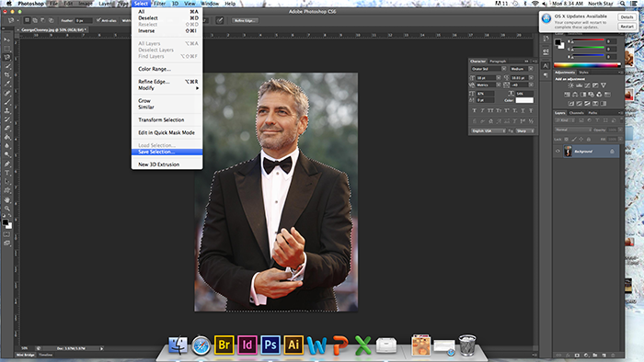The width and height of the screenshot is (644, 362).
Task: Click the Refine Edge... options button
Action: tap(245, 20)
